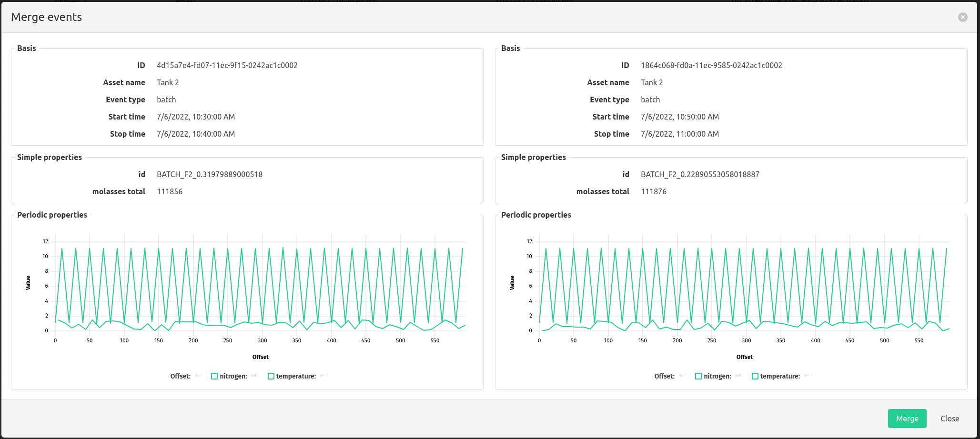Click left Simple properties heading
Image resolution: width=980 pixels, height=439 pixels.
[x=50, y=157]
